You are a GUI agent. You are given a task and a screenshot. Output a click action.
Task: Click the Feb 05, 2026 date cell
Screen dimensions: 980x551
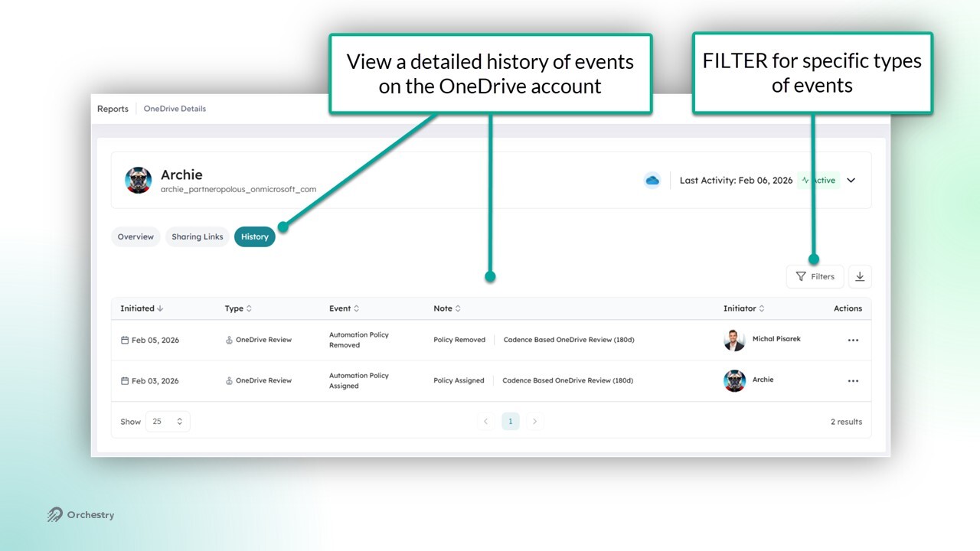pyautogui.click(x=155, y=341)
